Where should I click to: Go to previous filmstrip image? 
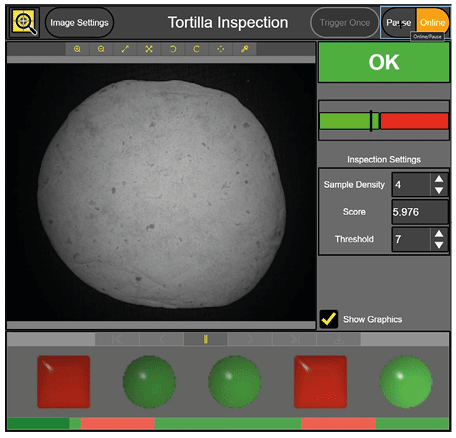point(162,339)
